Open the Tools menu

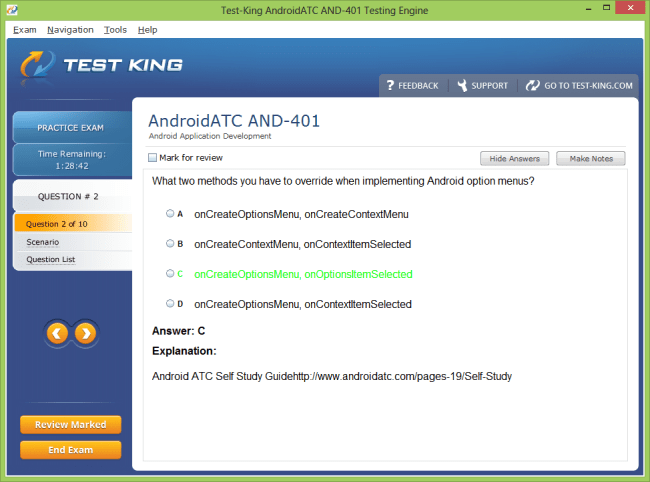(x=115, y=30)
